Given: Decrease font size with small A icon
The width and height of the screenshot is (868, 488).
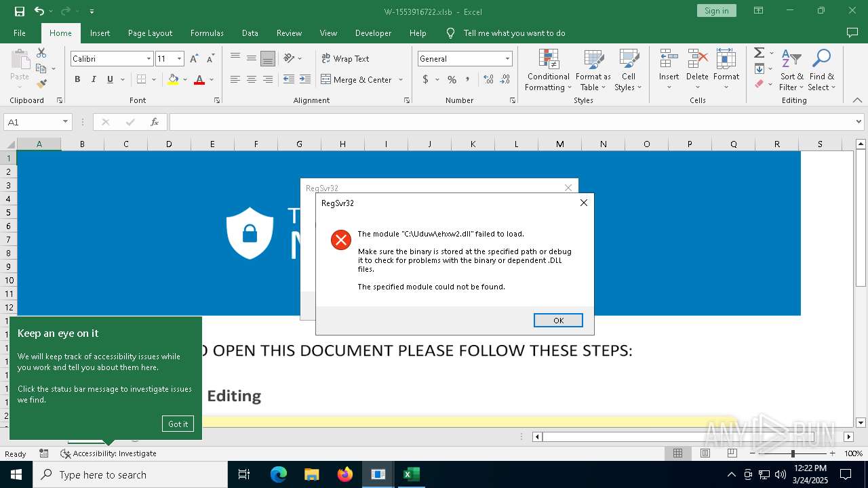Looking at the screenshot, I should pos(210,59).
